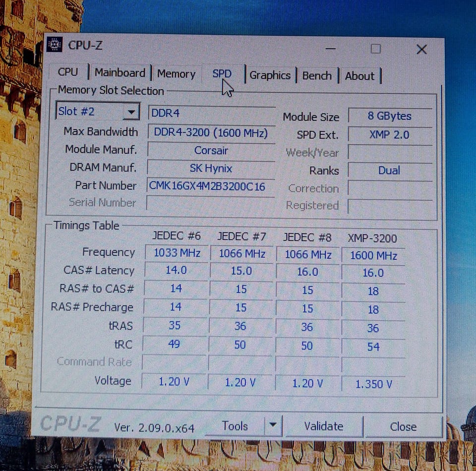Click the XMP-3200 column header

[372, 238]
